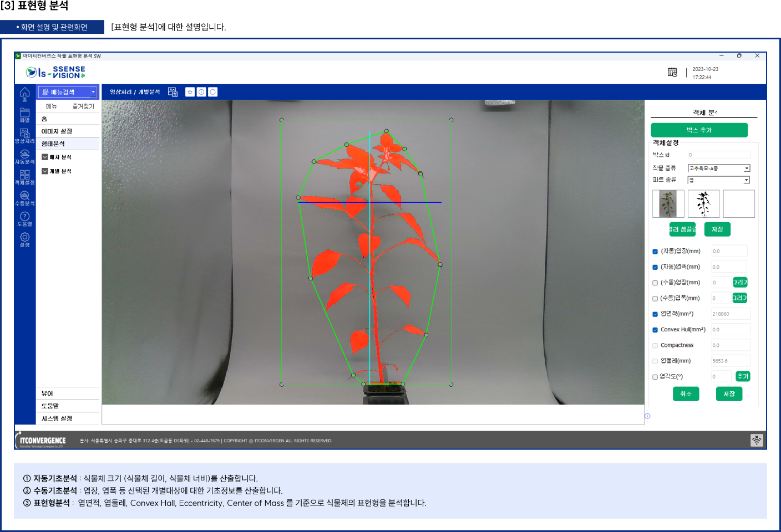Enable the Compactness checkbox
The image size is (781, 532).
[655, 345]
